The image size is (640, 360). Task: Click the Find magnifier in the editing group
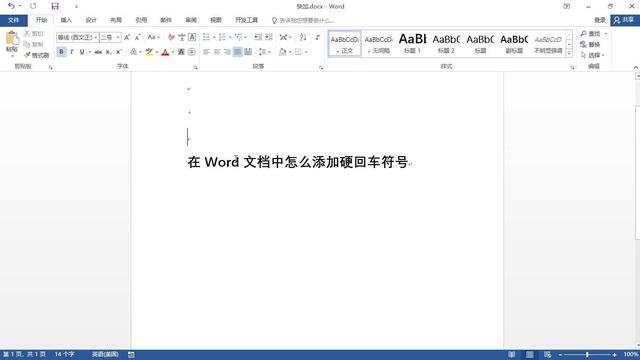(583, 33)
